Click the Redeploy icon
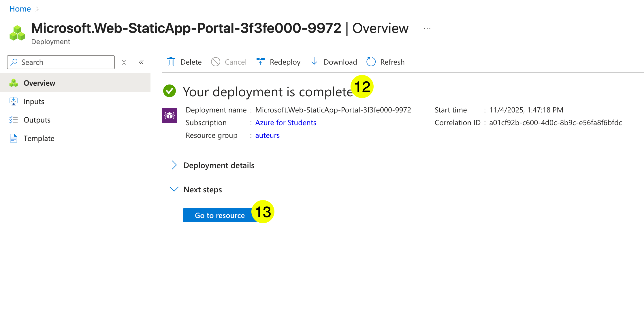This screenshot has width=644, height=312. point(260,62)
